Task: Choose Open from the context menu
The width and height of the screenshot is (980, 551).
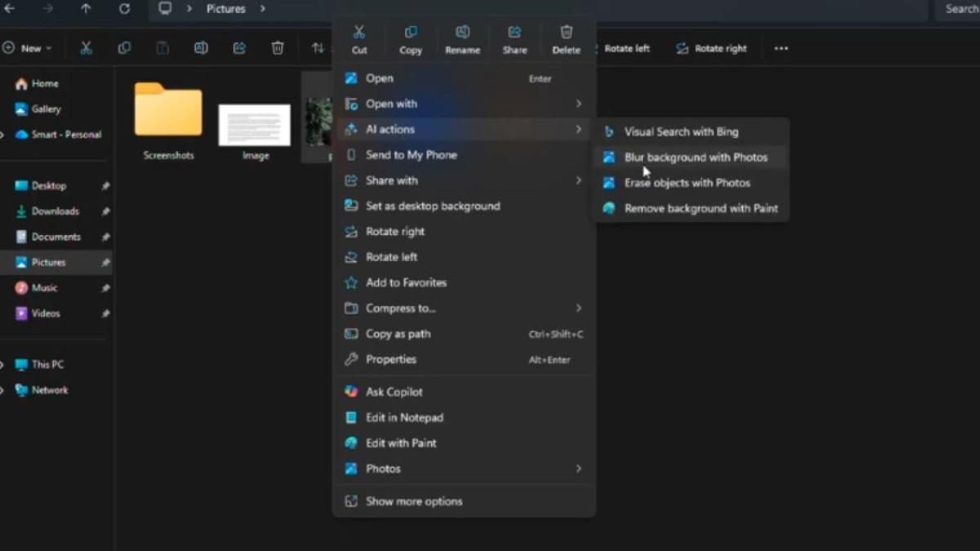Action: click(x=464, y=78)
